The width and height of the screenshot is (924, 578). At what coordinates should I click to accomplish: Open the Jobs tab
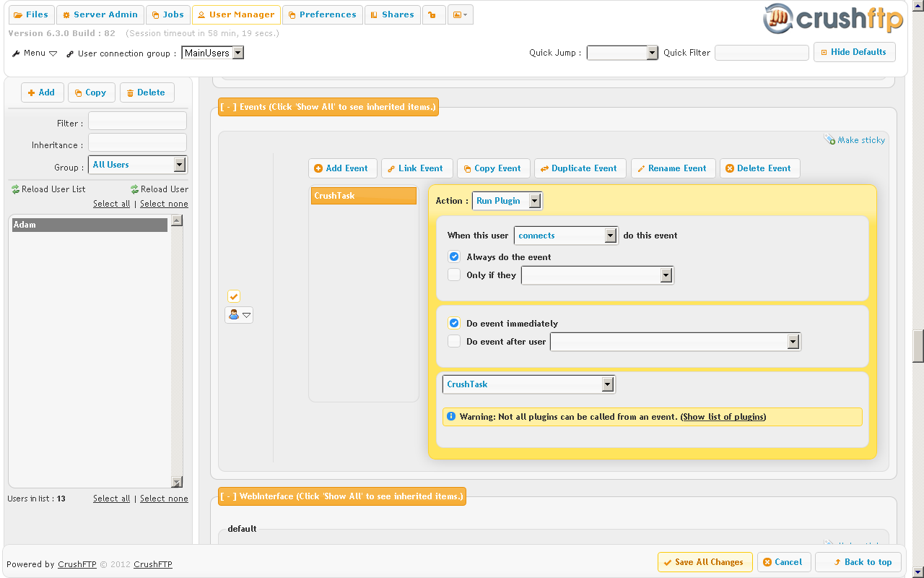point(167,14)
